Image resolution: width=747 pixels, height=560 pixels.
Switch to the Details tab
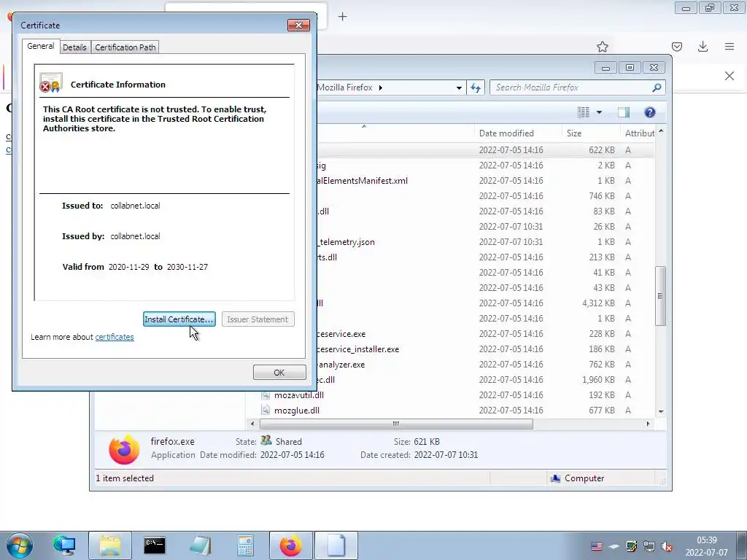75,47
